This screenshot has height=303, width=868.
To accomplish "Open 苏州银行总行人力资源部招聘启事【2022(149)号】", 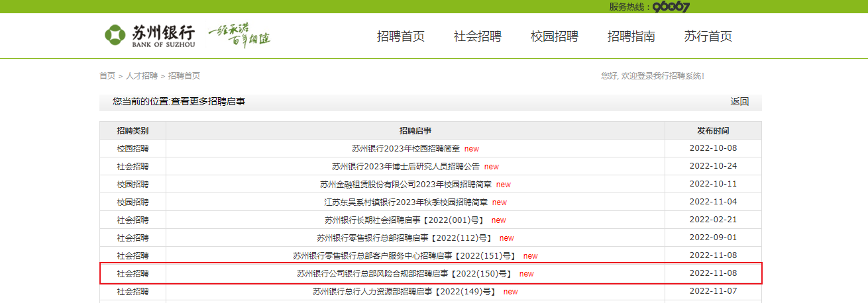I will (x=406, y=292).
